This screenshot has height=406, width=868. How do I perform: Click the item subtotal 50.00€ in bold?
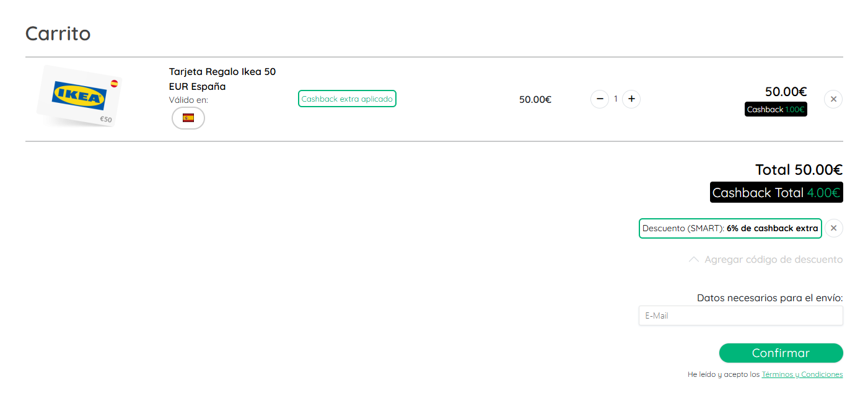pos(786,92)
